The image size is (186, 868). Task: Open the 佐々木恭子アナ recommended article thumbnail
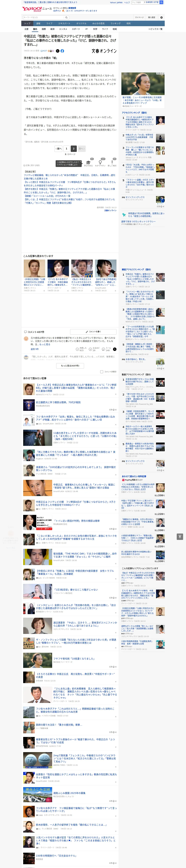58,268
